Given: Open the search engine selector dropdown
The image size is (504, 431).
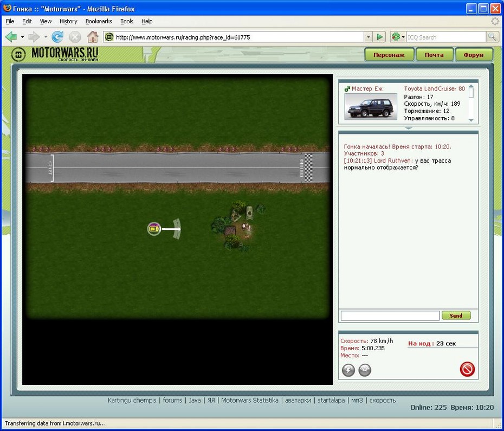Looking at the screenshot, I should point(403,37).
